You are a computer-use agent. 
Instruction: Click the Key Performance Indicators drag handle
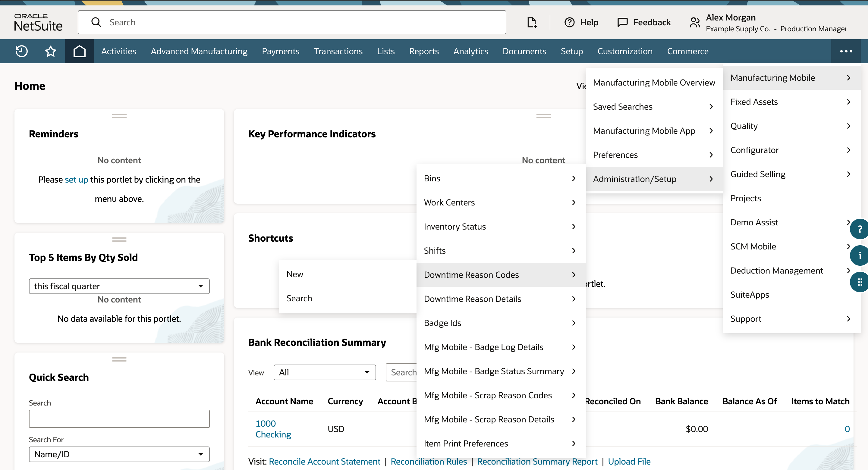tap(543, 116)
